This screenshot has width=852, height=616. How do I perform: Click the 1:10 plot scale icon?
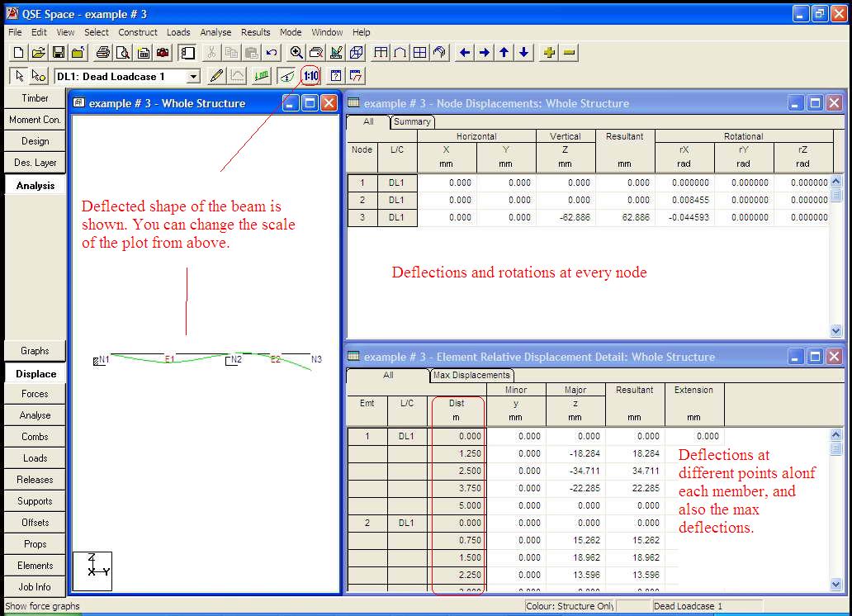pyautogui.click(x=310, y=76)
